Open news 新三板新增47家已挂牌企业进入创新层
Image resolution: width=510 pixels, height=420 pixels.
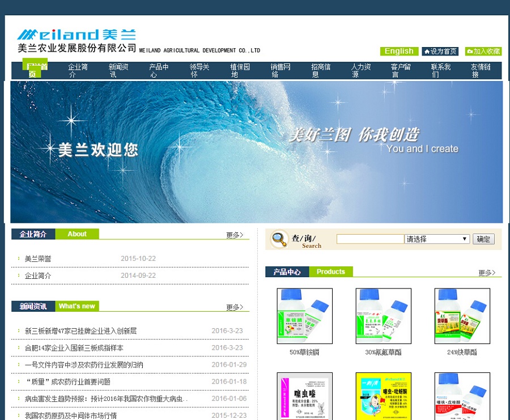[x=80, y=331]
